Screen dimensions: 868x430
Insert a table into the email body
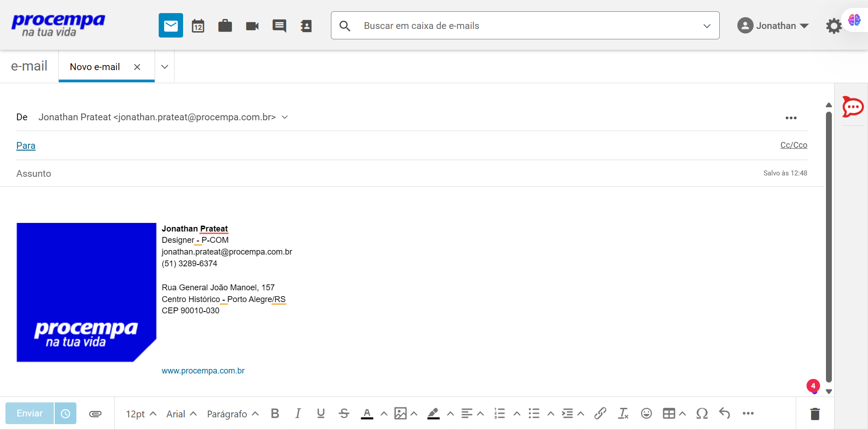[669, 413]
